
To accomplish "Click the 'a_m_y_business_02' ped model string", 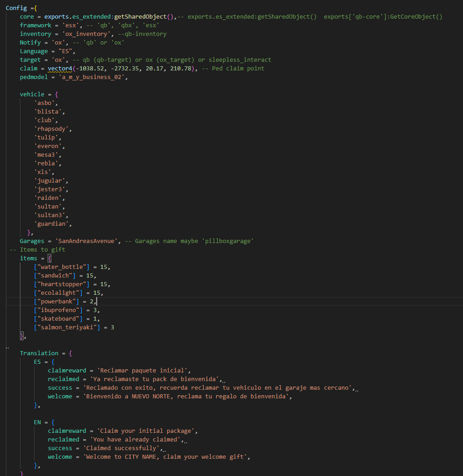I will pyautogui.click(x=92, y=77).
